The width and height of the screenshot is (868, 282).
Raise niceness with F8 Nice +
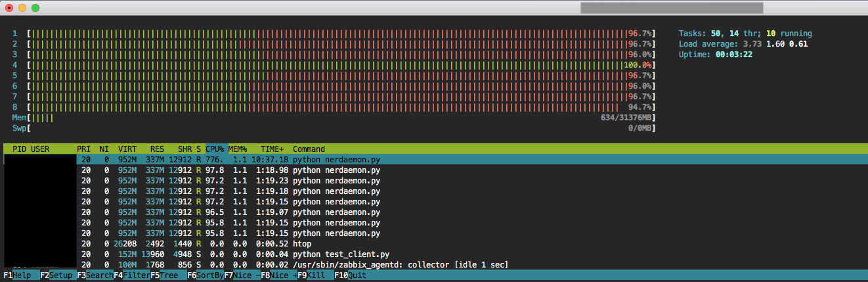pyautogui.click(x=279, y=275)
